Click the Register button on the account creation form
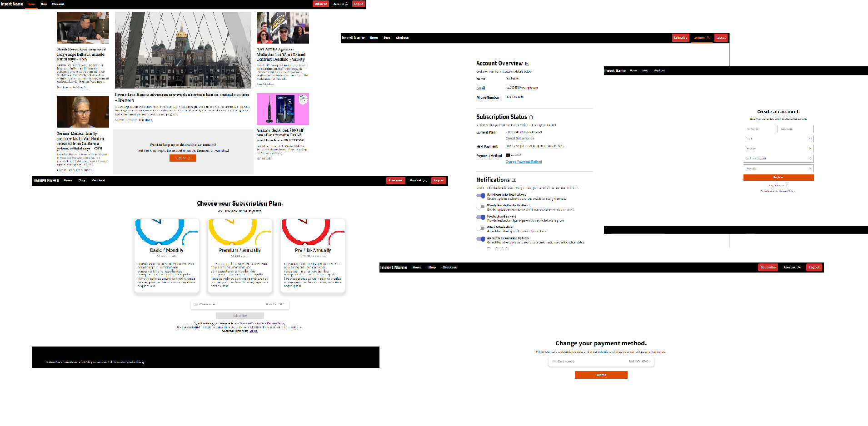The image size is (868, 426). pos(778,178)
